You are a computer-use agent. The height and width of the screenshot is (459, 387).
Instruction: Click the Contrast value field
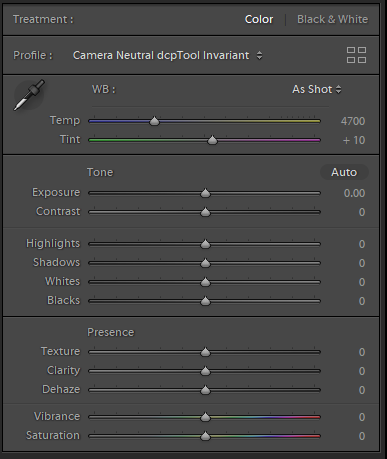pyautogui.click(x=362, y=212)
